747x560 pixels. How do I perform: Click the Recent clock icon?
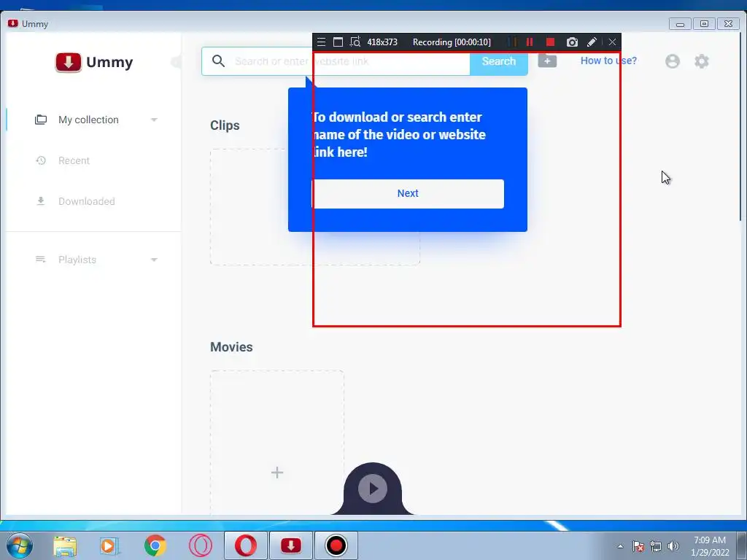click(41, 160)
